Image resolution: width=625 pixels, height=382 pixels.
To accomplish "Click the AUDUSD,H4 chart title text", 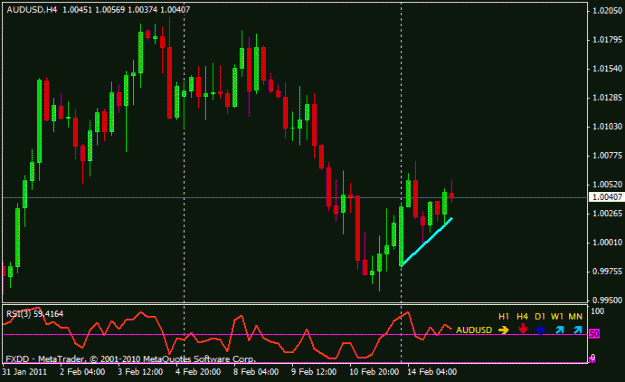I will pos(32,10).
